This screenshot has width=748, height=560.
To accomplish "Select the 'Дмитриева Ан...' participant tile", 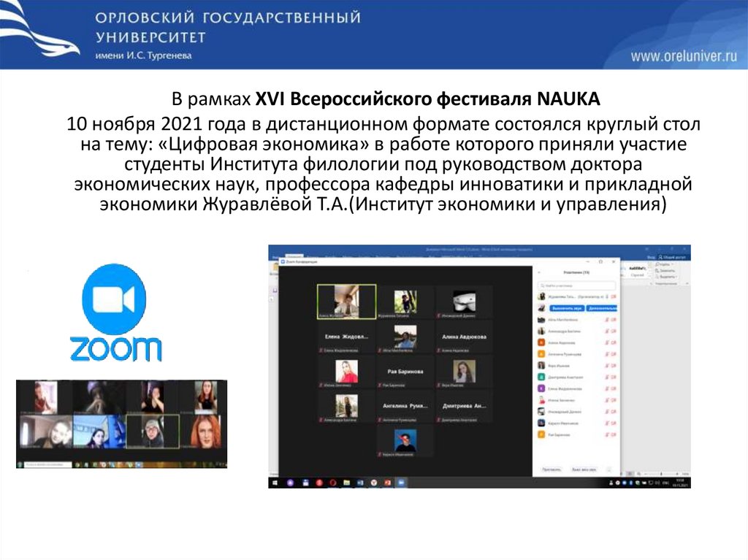I will (464, 406).
